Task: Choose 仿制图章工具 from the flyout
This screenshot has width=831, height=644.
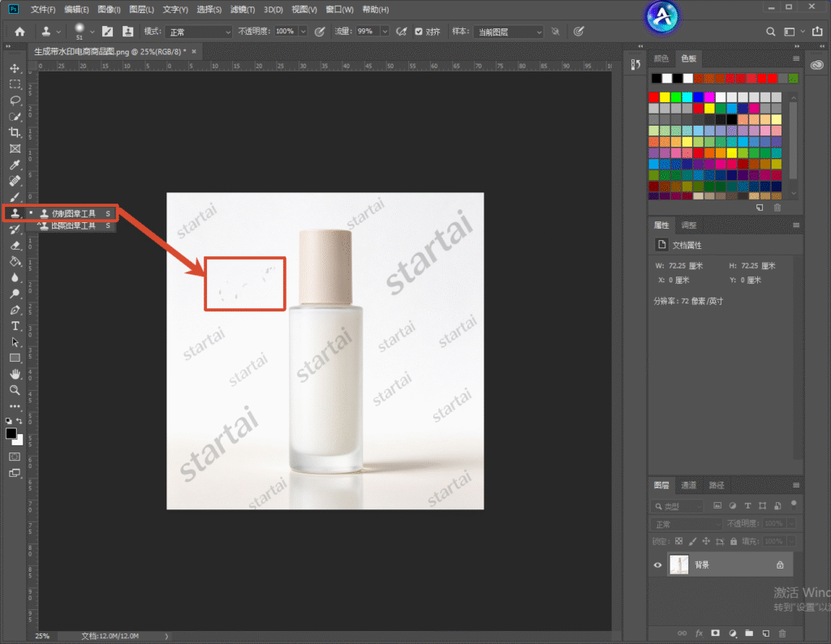Action: click(x=72, y=213)
